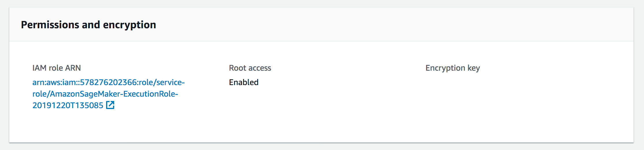Image resolution: width=644 pixels, height=150 pixels.
Task: Click the ExecutionRole- portion of the link
Action: pos(151,94)
